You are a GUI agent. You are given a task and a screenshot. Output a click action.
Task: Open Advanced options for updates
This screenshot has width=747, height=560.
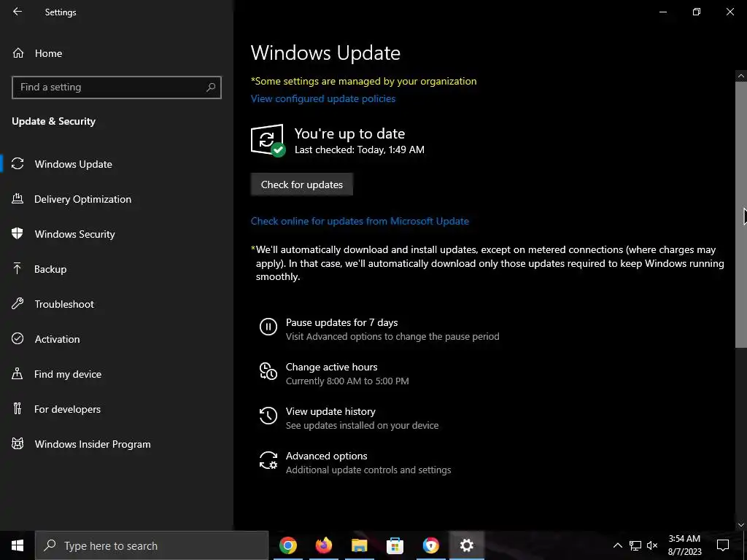(355, 462)
